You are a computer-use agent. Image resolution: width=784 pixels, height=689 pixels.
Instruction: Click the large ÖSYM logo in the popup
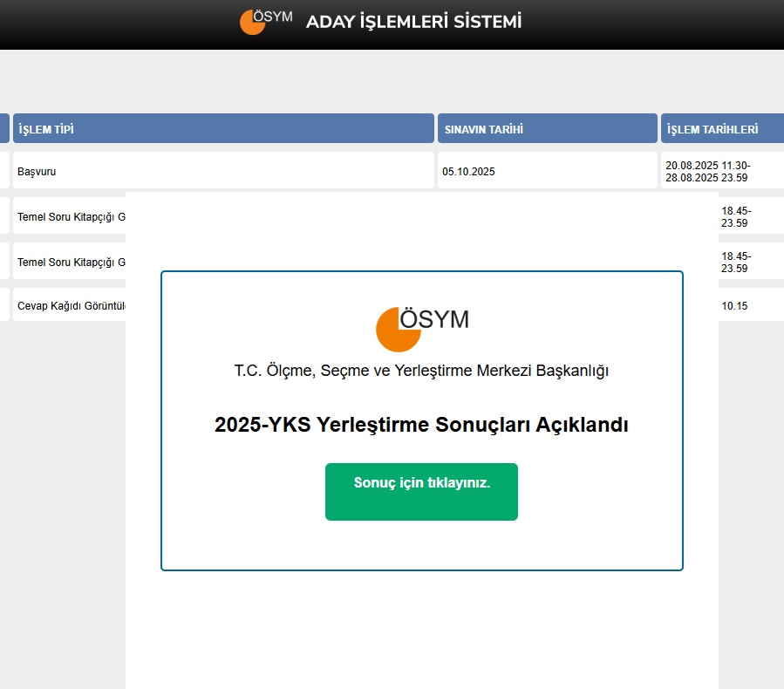[x=422, y=329]
